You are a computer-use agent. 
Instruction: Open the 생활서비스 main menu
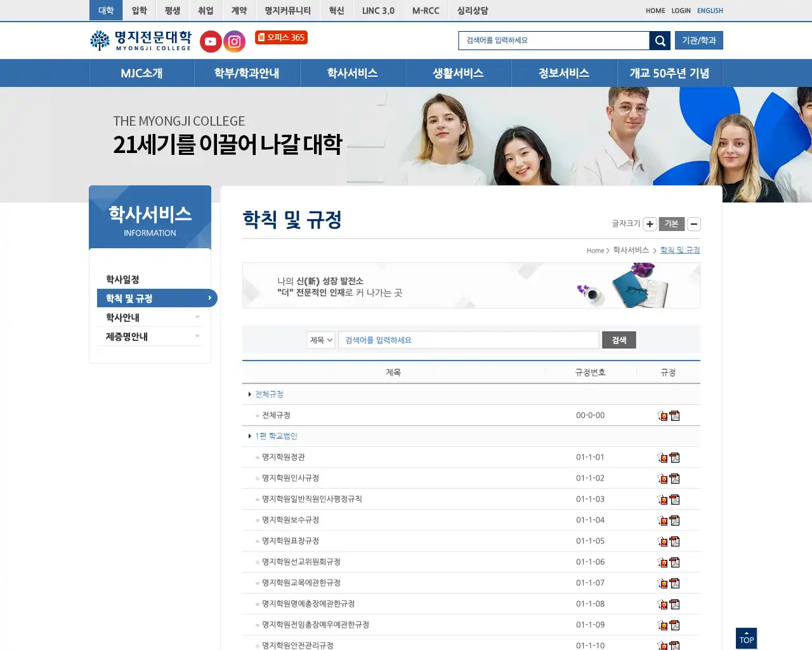(x=458, y=73)
